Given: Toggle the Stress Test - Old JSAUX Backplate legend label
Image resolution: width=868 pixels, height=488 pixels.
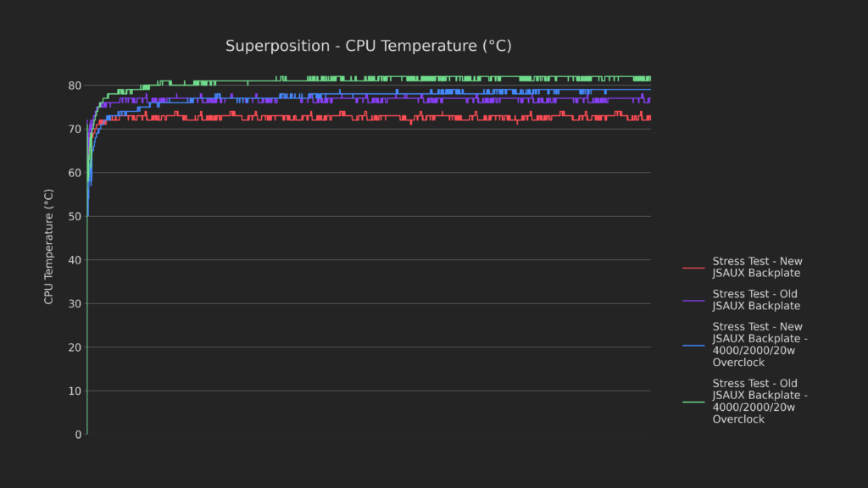Looking at the screenshot, I should tap(756, 300).
